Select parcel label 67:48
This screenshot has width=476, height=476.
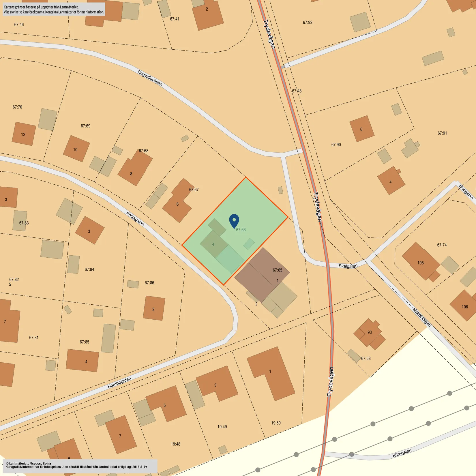(x=297, y=91)
